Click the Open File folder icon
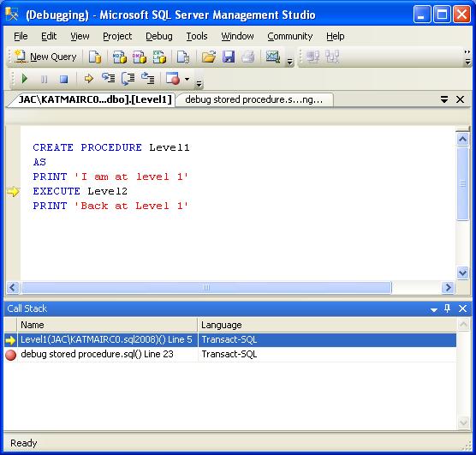The height and width of the screenshot is (455, 476). 209,57
